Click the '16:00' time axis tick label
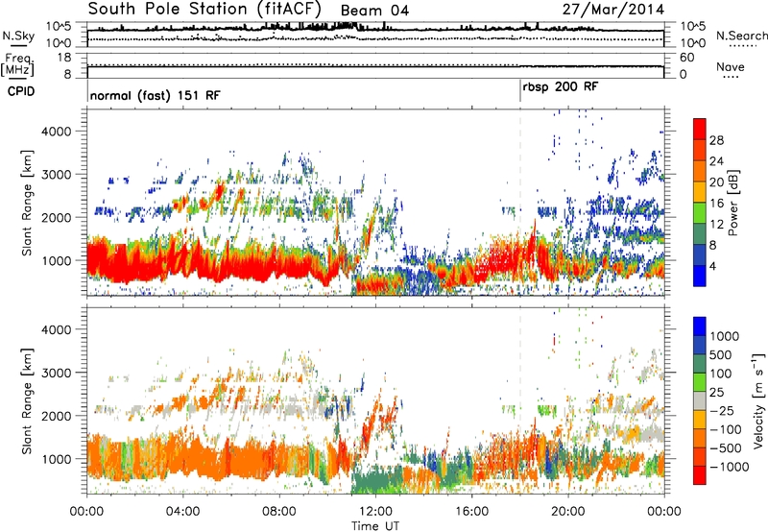Viewport: 768px width, 532px height. (x=471, y=512)
